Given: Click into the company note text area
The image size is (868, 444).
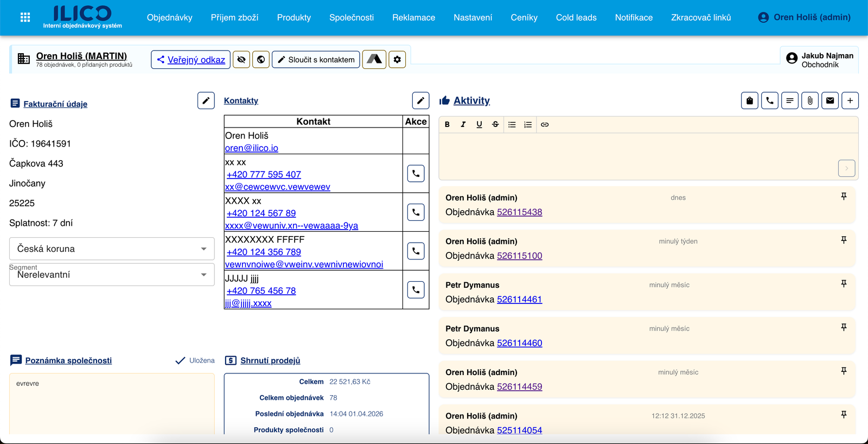Looking at the screenshot, I should [x=112, y=404].
